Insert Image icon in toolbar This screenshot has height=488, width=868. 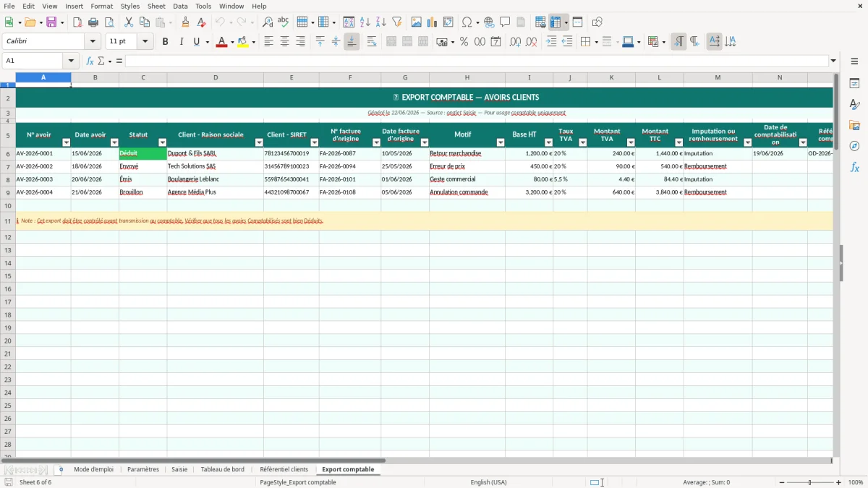(x=417, y=22)
